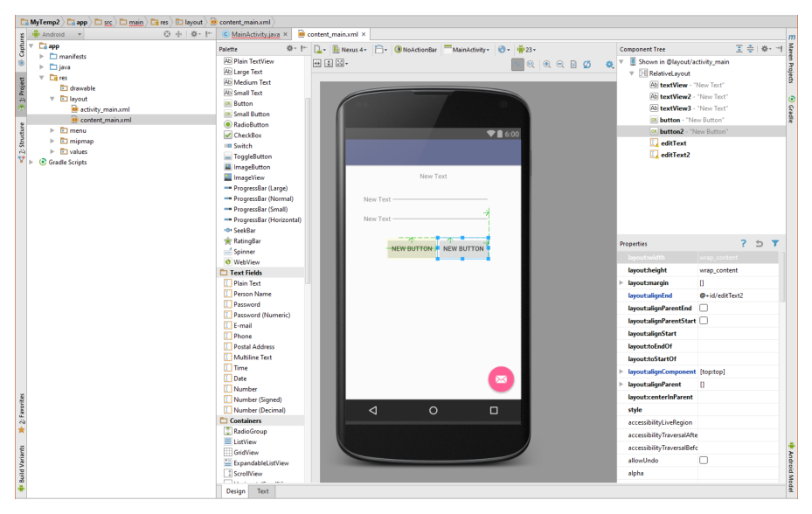Hide the Palette panel
Viewport: 812px width, 514px height.
303,48
